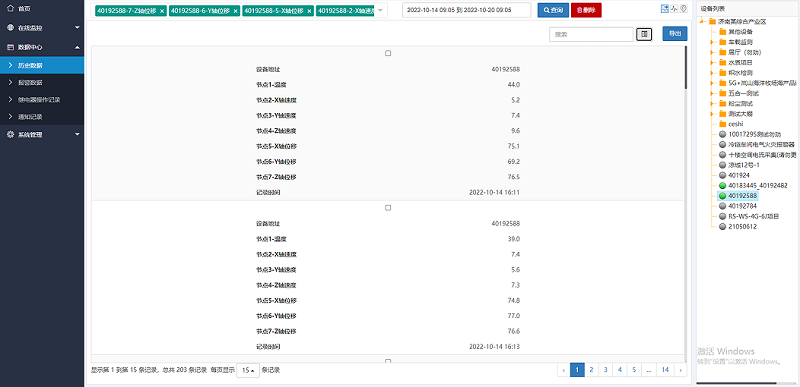Check the partially visible third record checkbox
The height and width of the screenshot is (387, 800).
coord(388,361)
